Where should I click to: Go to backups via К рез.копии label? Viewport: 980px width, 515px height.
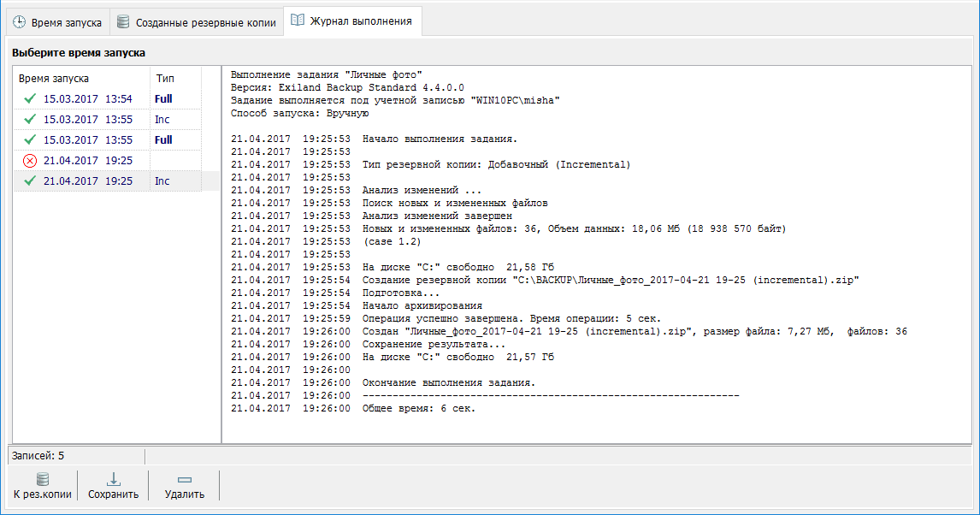(42, 494)
